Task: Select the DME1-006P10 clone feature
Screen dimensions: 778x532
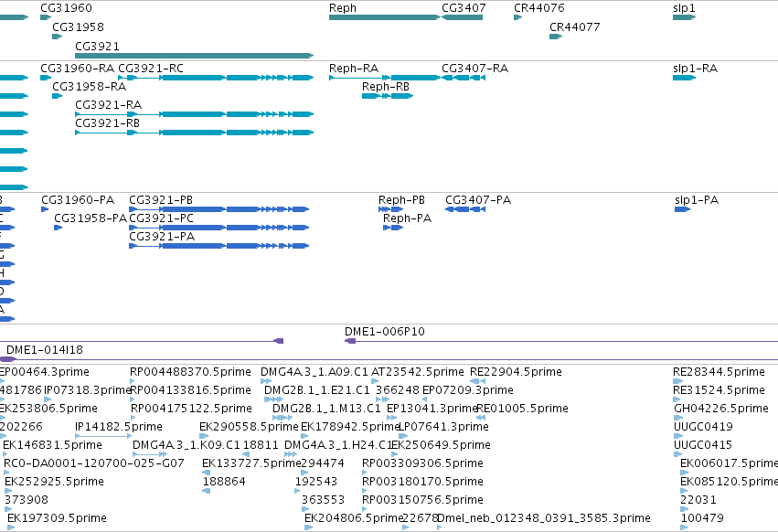Action: (x=561, y=341)
